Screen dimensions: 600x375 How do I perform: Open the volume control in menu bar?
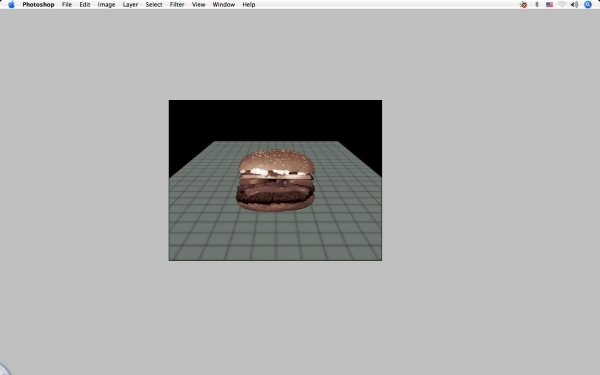(574, 5)
